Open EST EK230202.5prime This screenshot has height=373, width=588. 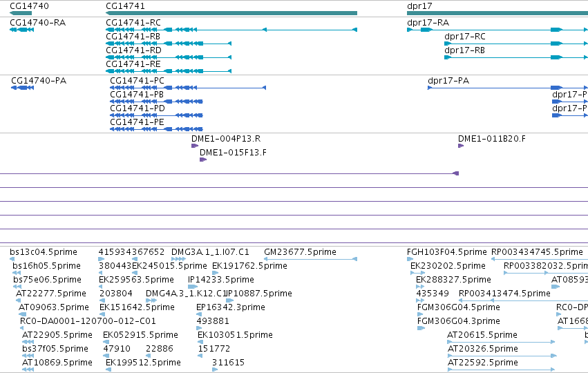(448, 266)
